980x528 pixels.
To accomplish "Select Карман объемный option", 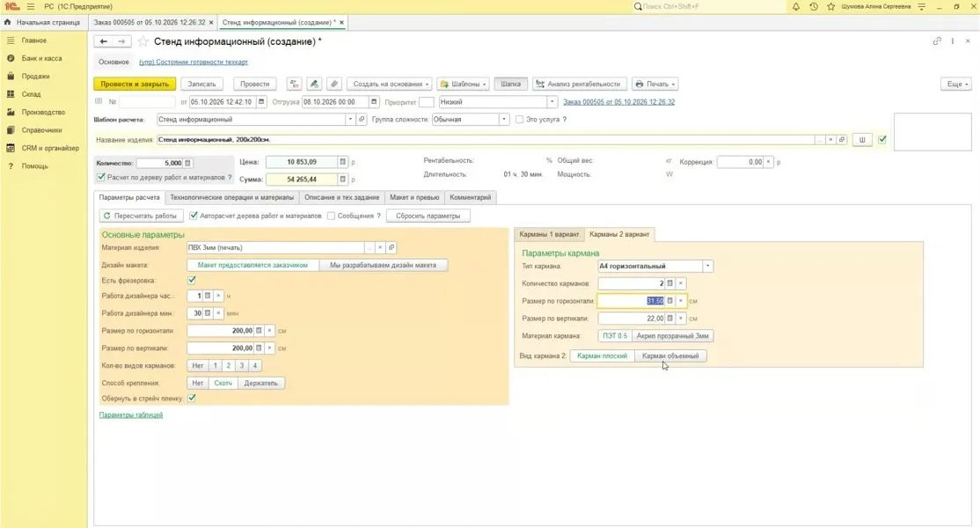I will pos(670,356).
